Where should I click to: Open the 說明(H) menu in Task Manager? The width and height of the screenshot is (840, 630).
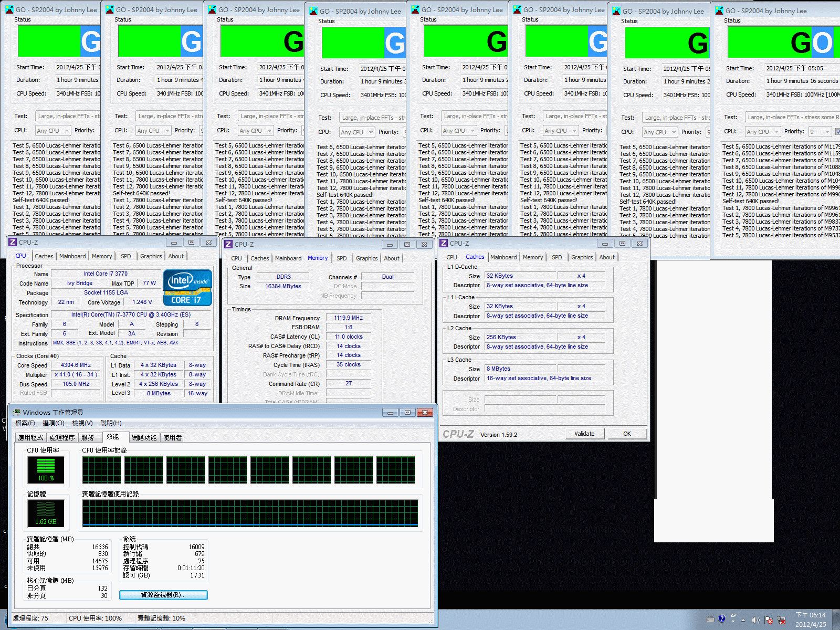click(x=111, y=423)
